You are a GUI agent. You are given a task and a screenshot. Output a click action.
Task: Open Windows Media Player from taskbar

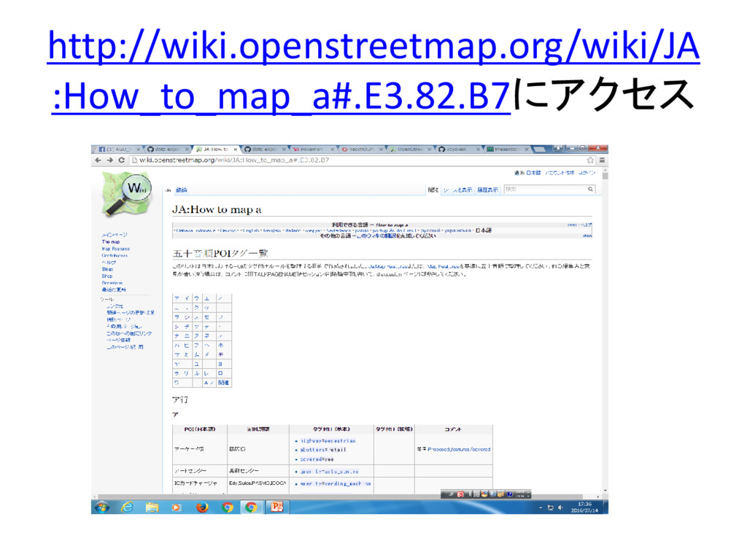pos(177,507)
